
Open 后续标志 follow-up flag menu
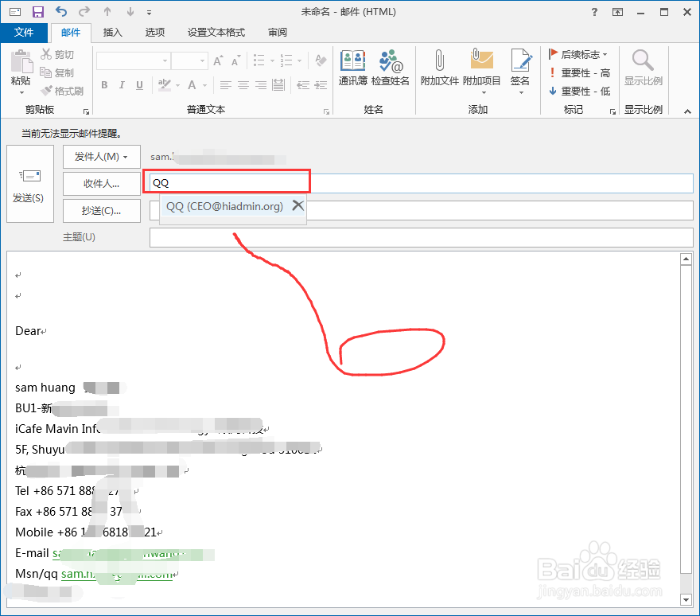(578, 54)
